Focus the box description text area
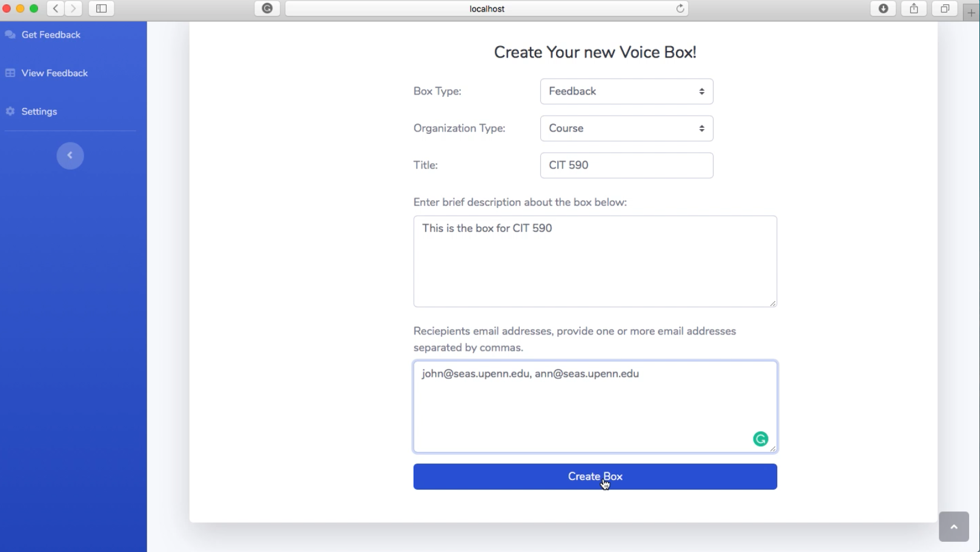Image resolution: width=980 pixels, height=552 pixels. click(595, 261)
